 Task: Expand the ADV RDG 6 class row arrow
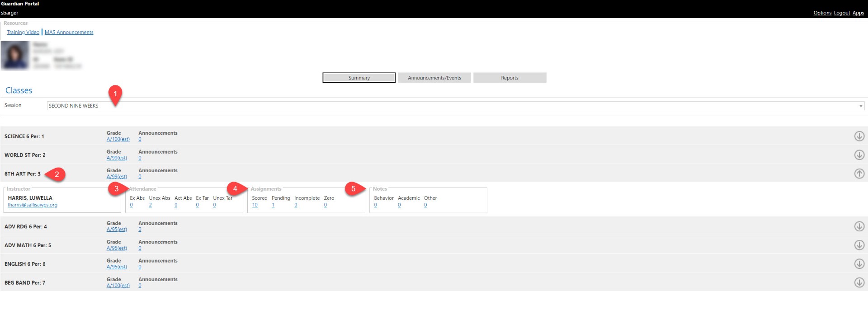(x=859, y=226)
